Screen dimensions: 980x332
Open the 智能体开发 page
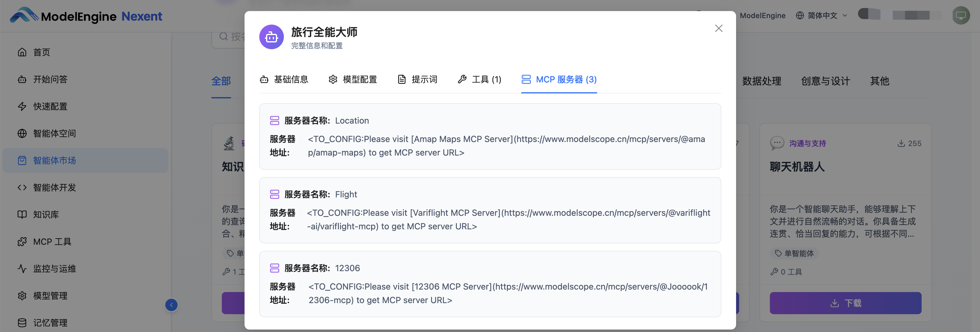(x=54, y=187)
